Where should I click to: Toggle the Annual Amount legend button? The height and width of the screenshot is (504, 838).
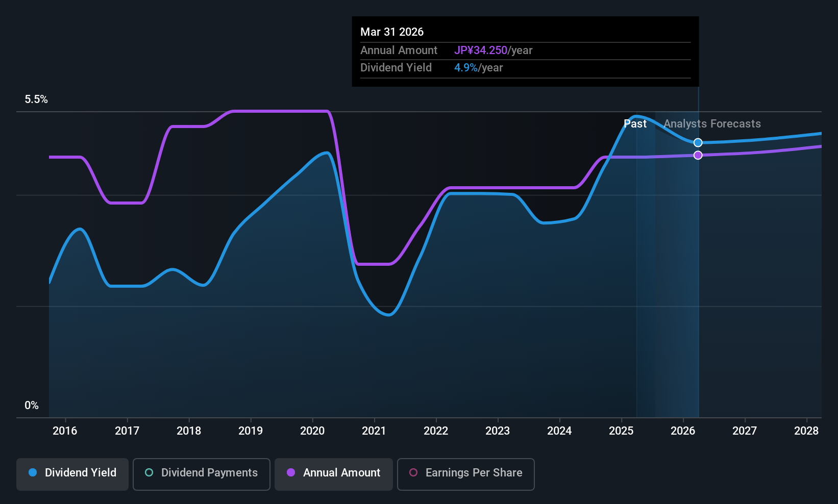334,474
